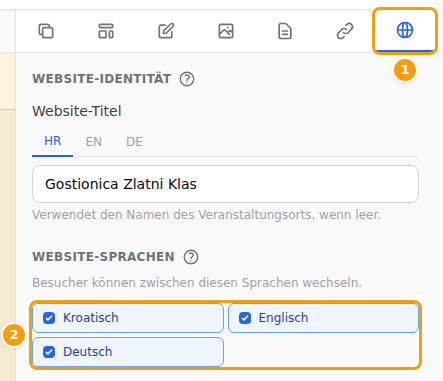Open the document page tab icon

click(x=285, y=31)
